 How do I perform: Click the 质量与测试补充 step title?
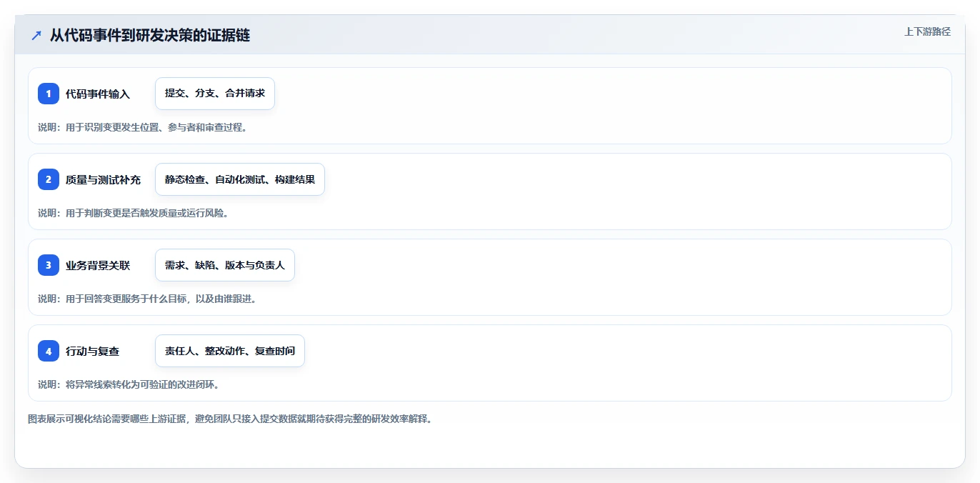[x=104, y=179]
